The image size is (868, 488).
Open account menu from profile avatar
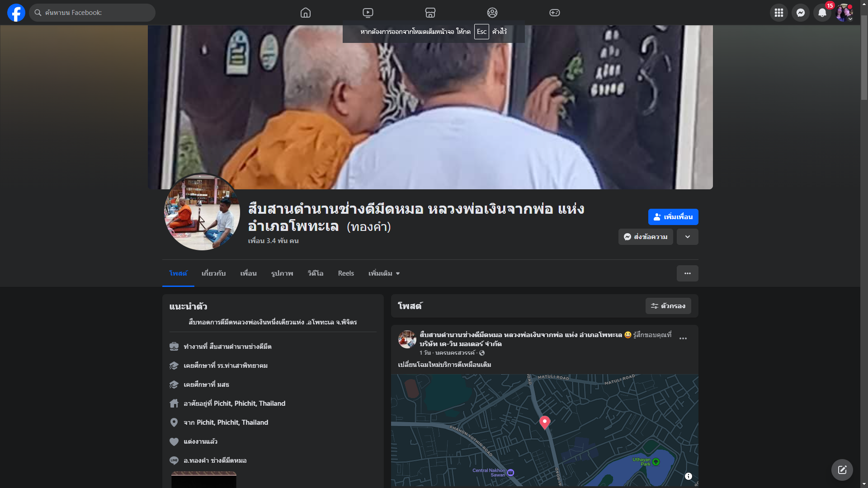(844, 13)
